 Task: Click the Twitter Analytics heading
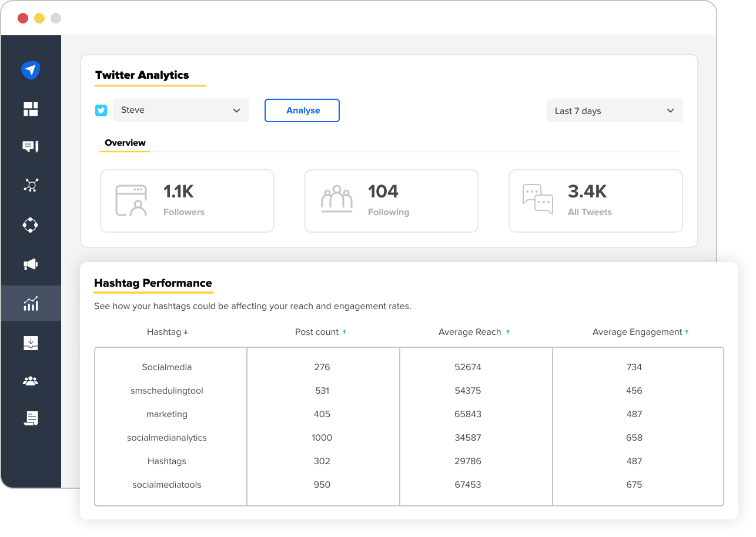click(142, 75)
